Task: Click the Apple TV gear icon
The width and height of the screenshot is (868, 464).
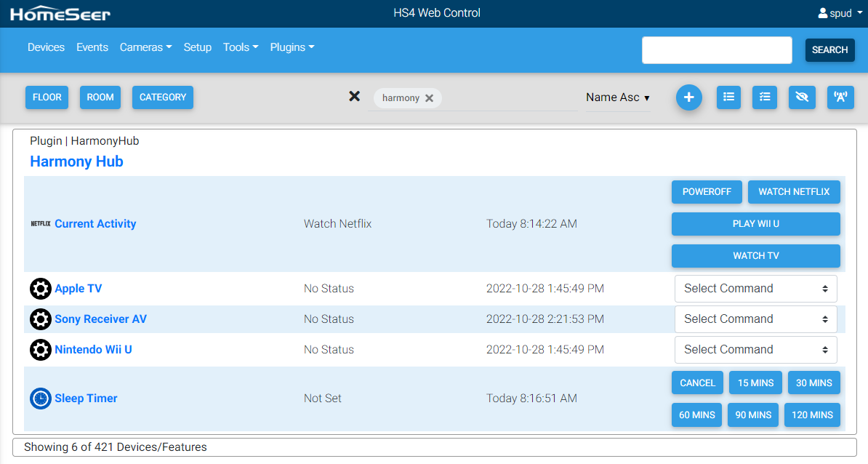Action: pos(41,289)
